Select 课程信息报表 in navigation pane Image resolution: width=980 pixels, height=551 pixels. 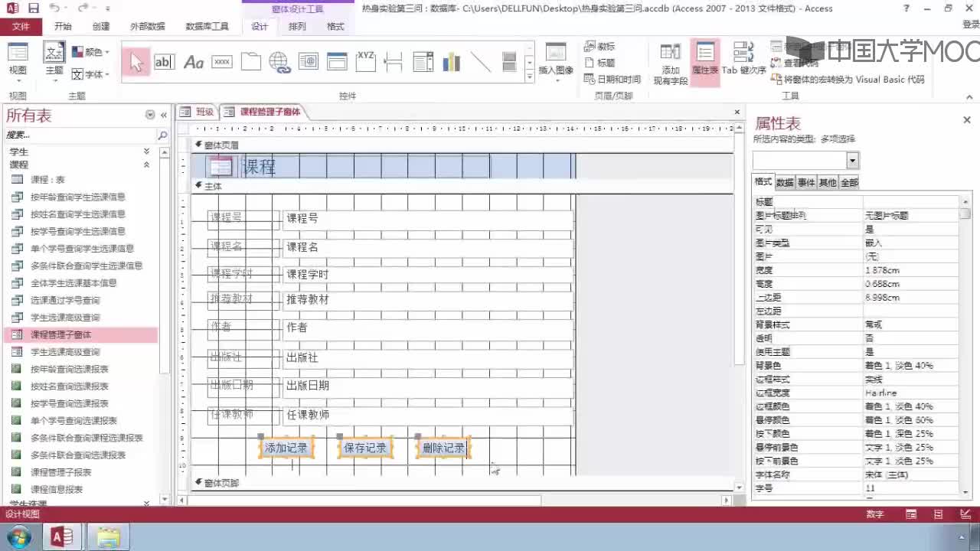point(57,490)
